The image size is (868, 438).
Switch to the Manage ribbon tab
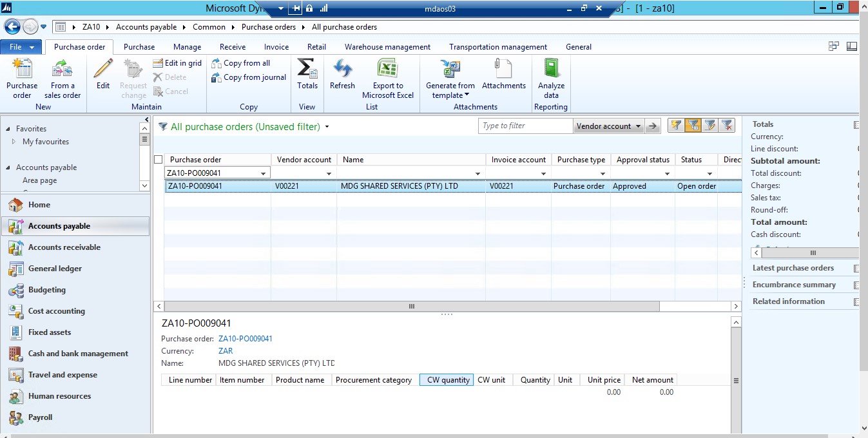point(187,47)
